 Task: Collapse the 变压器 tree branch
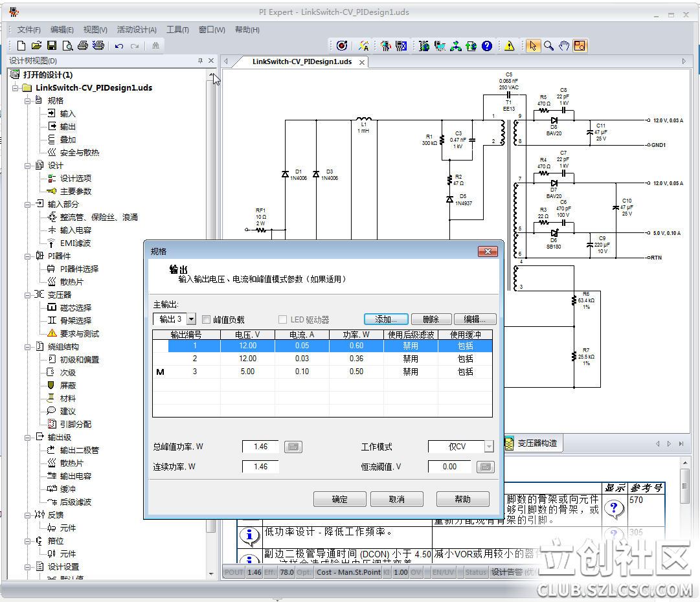tap(28, 295)
